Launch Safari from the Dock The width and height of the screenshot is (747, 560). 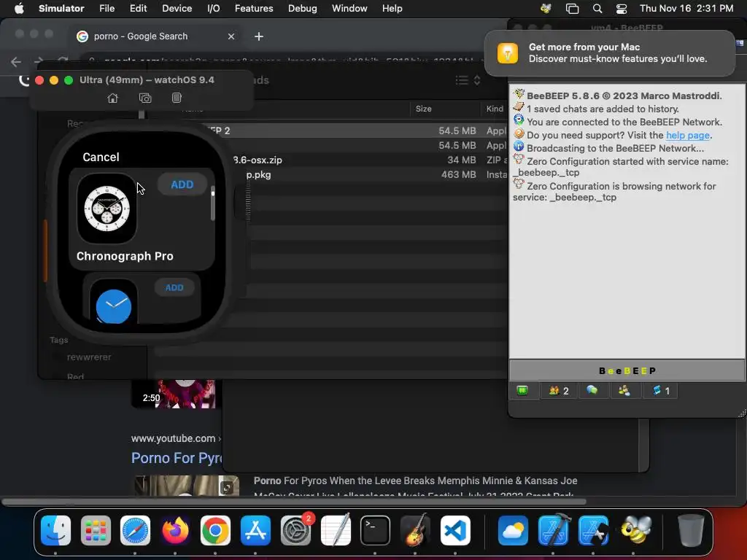click(x=135, y=530)
